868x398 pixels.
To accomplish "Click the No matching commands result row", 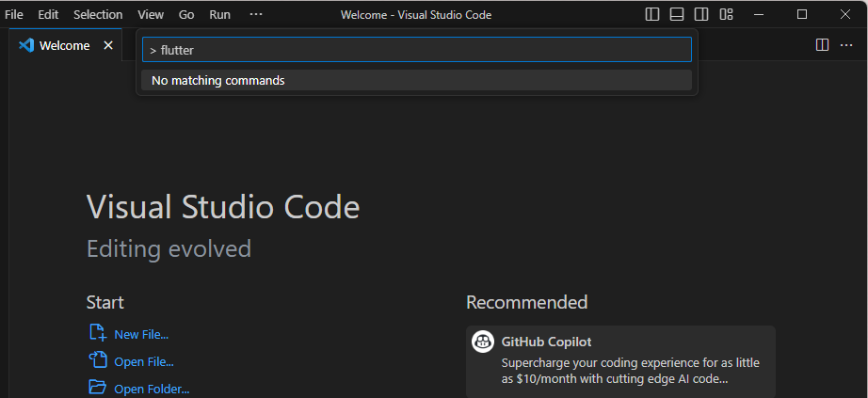I will coord(417,80).
